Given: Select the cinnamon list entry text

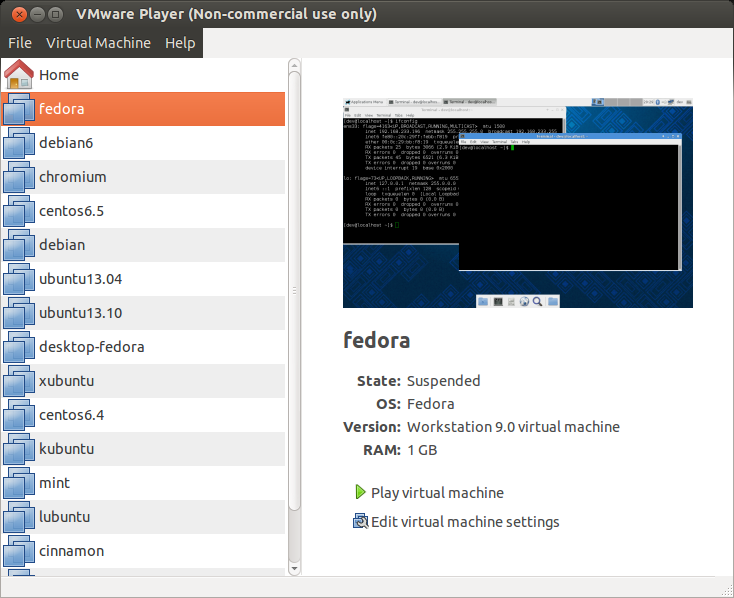Looking at the screenshot, I should pyautogui.click(x=71, y=551).
